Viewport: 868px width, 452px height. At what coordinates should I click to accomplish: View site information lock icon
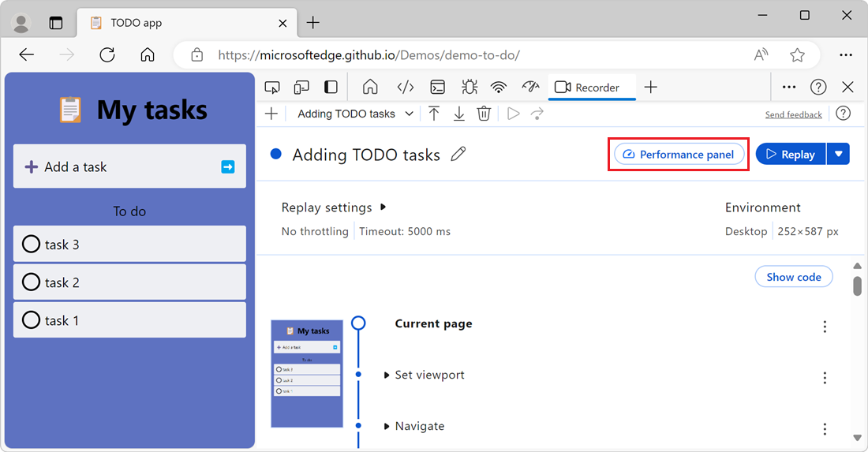tap(197, 54)
